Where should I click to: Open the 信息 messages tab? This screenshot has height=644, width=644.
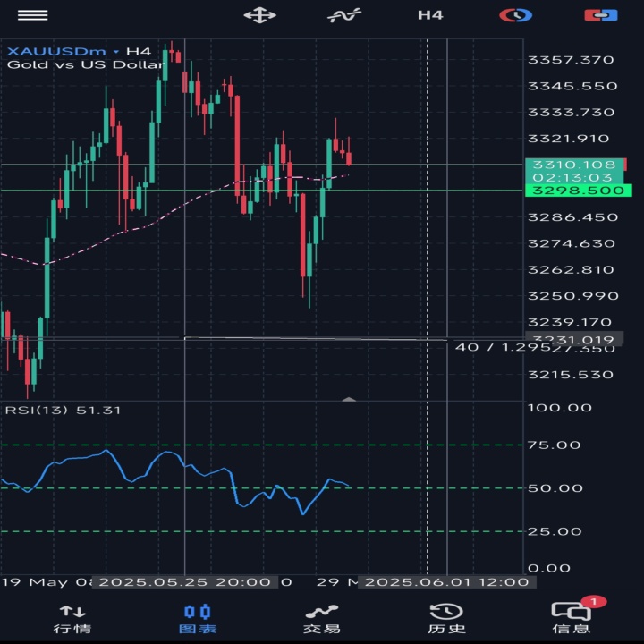(572, 619)
